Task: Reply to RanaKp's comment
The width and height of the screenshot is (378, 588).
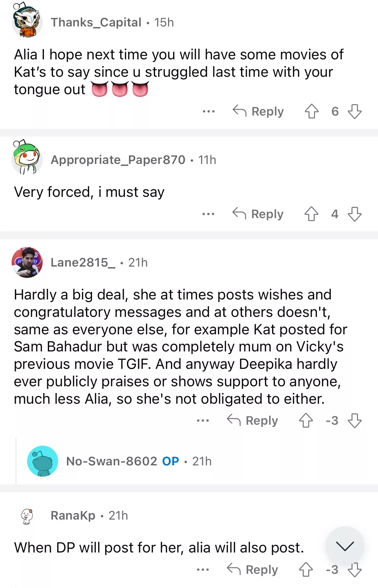Action: tap(253, 570)
